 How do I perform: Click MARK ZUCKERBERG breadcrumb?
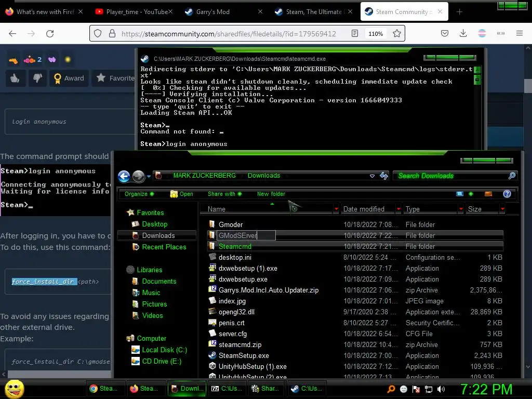[x=204, y=176]
